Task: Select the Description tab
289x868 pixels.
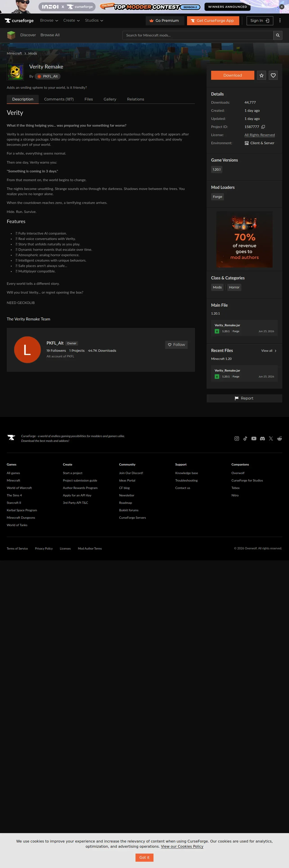Action: 23,99
